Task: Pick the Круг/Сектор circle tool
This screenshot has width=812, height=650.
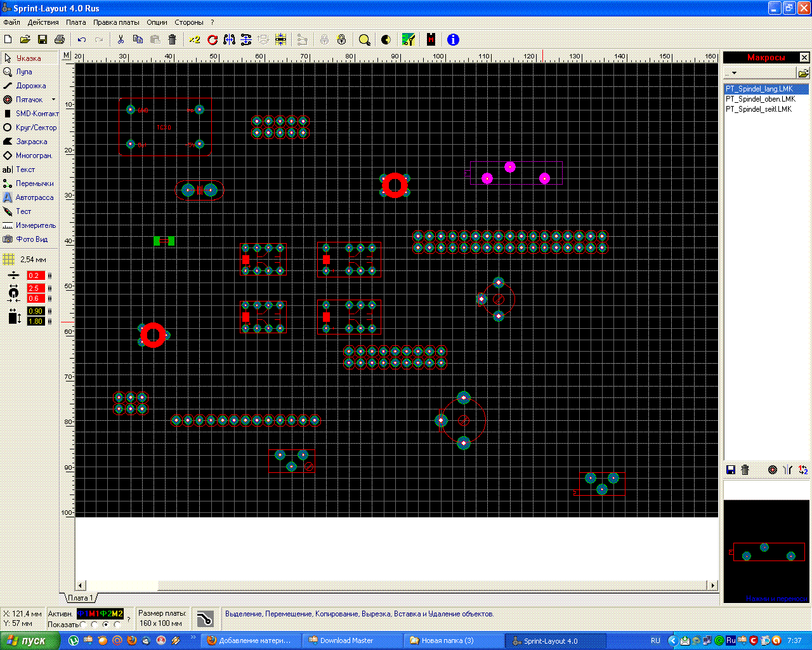Action: point(30,128)
